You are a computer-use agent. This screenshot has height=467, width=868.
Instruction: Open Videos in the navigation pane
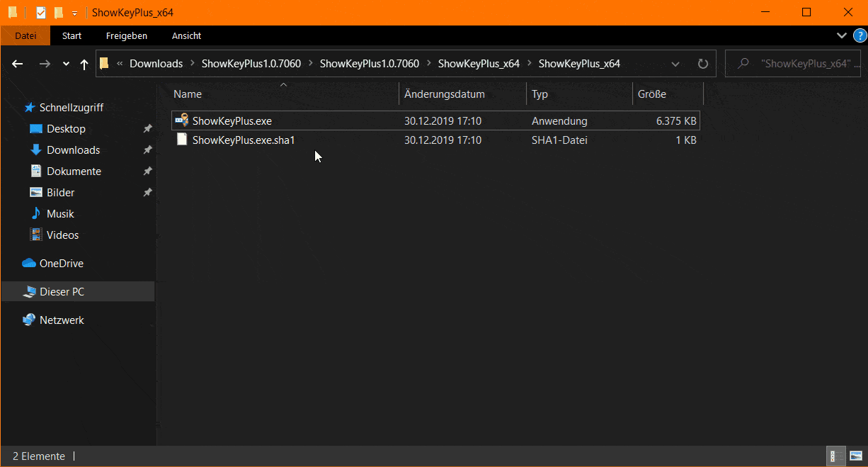62,235
